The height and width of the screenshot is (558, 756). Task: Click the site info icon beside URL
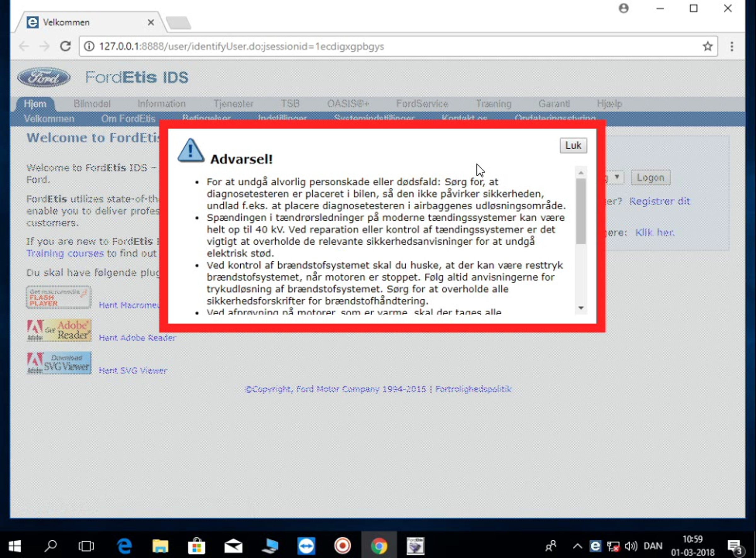pyautogui.click(x=89, y=46)
